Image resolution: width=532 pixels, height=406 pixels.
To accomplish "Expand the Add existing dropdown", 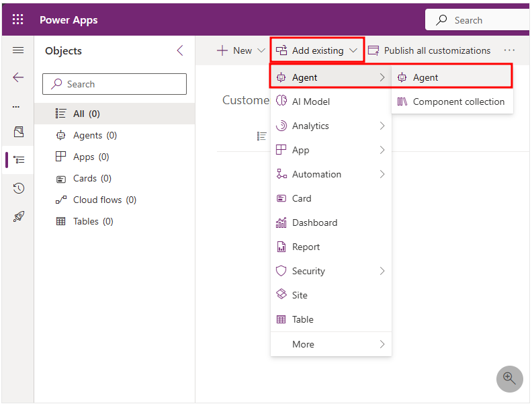I will [317, 50].
